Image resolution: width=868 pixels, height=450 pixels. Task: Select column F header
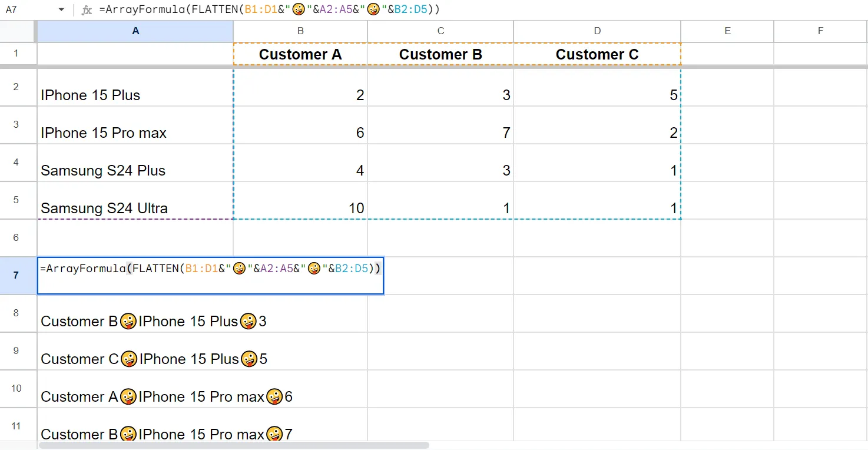(820, 31)
